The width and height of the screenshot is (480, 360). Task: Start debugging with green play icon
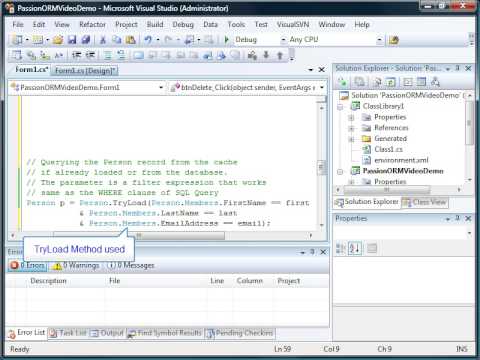coord(227,40)
